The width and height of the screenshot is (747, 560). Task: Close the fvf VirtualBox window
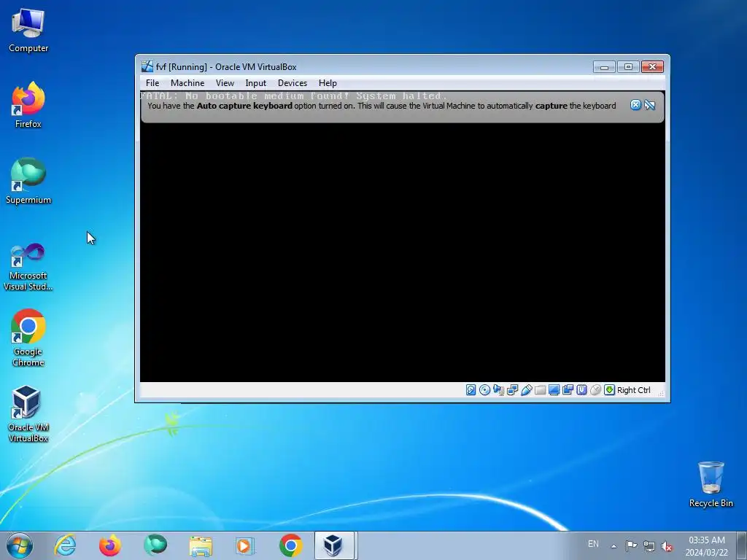tap(652, 66)
